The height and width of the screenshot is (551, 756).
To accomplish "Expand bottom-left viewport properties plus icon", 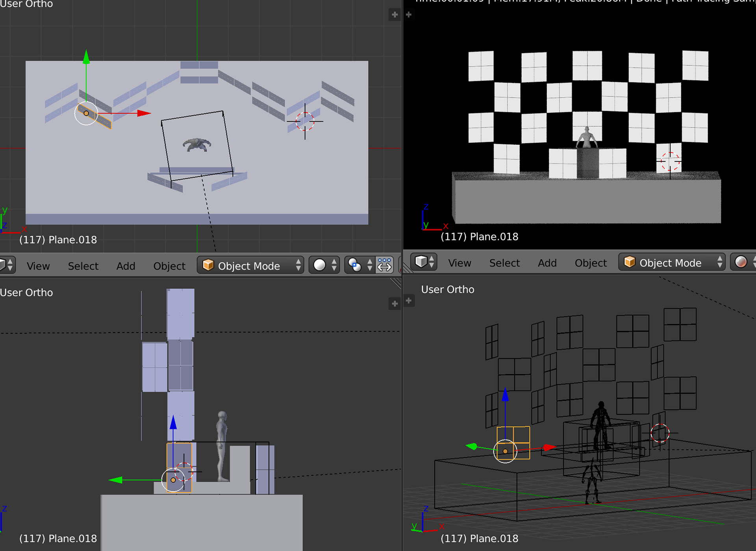I will pos(395,303).
